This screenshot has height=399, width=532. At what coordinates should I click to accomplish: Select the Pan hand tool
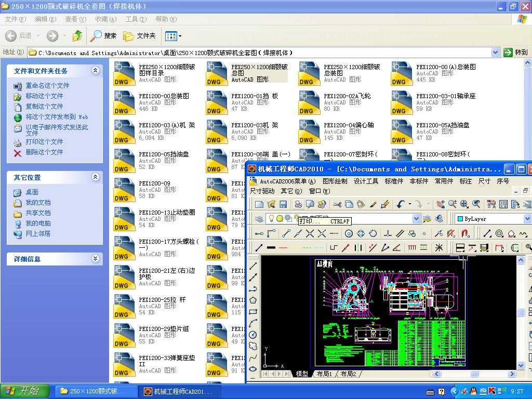[441, 204]
